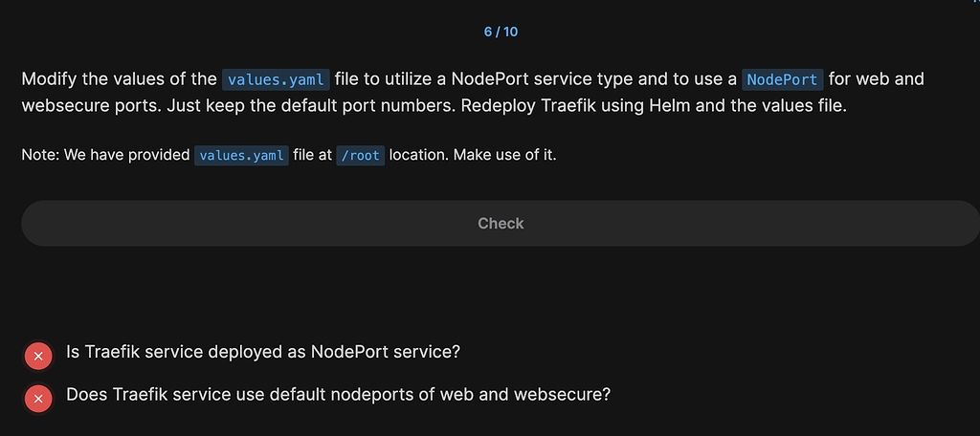Click the /root location code tag
980x436 pixels.
coord(360,155)
